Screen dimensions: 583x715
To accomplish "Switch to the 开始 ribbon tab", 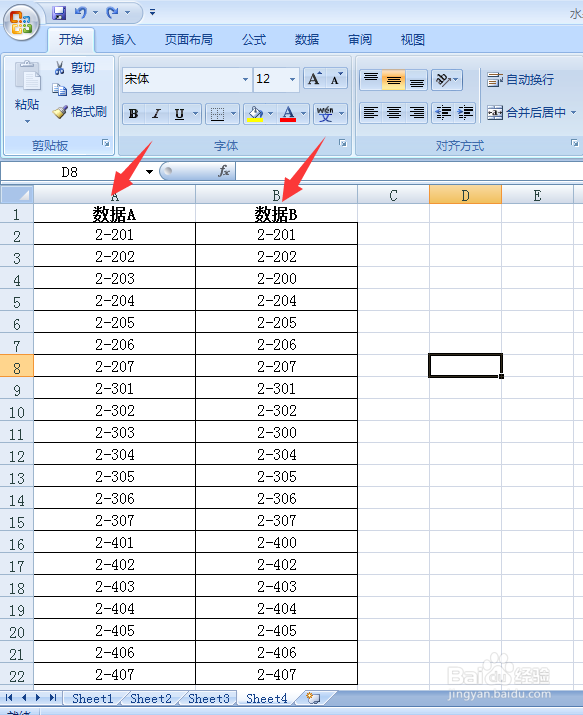I will [71, 40].
